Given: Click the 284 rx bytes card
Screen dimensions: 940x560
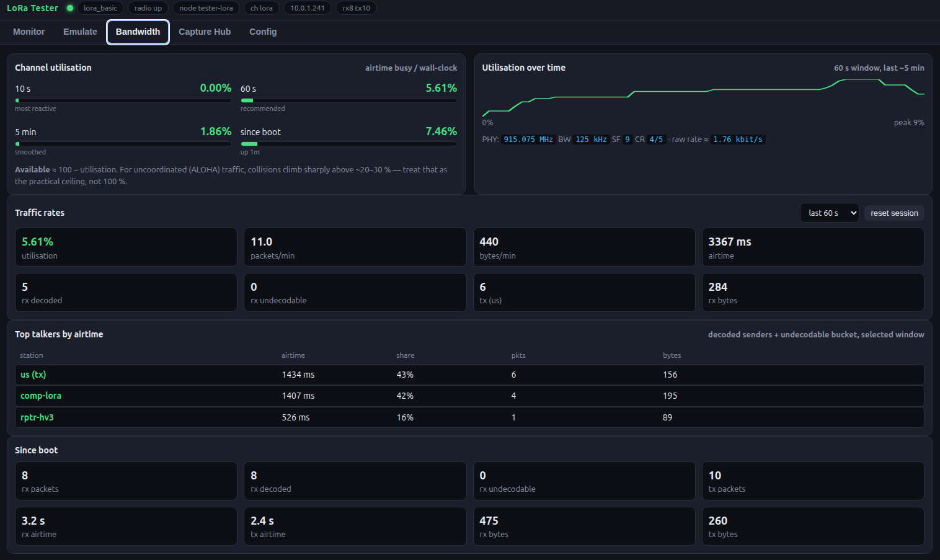Looking at the screenshot, I should point(813,293).
